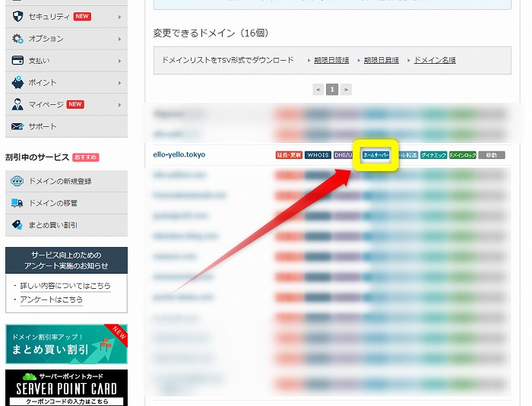Open the SERVER POINT CARD banner
Image resolution: width=532 pixels, height=406 pixels.
66,389
